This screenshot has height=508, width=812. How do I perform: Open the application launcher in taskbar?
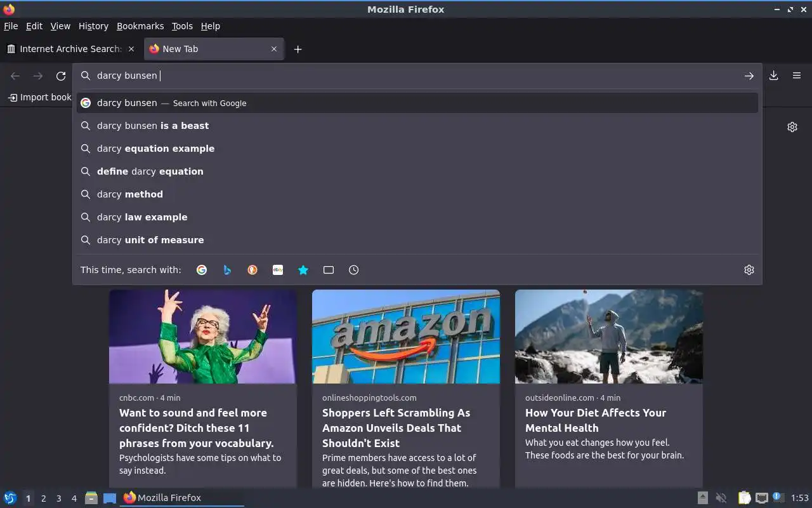click(x=10, y=498)
